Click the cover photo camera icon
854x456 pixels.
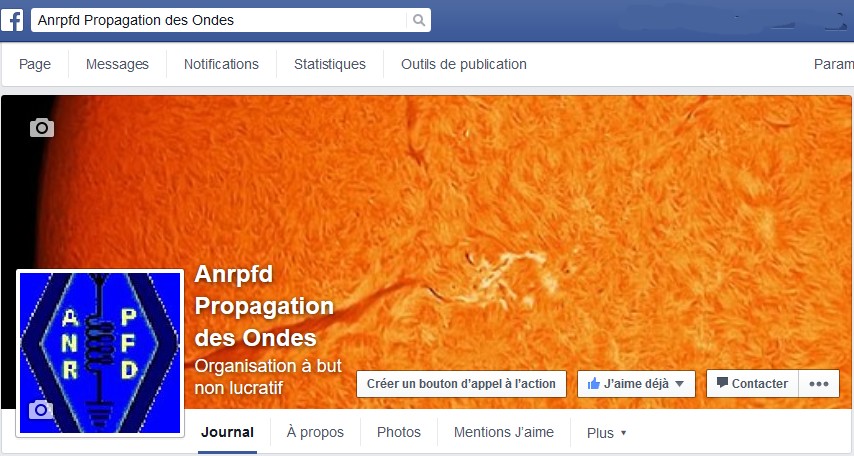pos(42,127)
